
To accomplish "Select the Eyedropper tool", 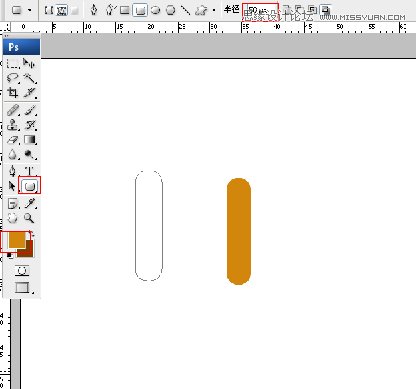I will pyautogui.click(x=30, y=203).
